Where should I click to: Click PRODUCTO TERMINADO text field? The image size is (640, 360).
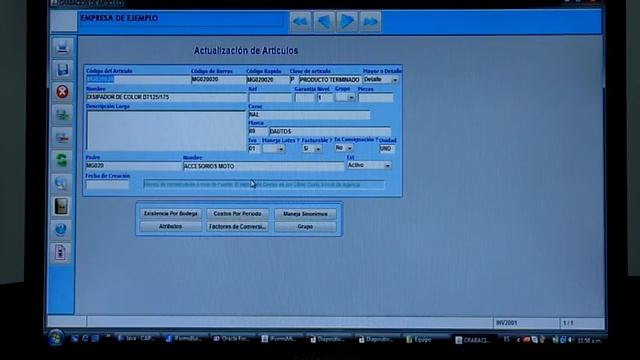[329, 80]
